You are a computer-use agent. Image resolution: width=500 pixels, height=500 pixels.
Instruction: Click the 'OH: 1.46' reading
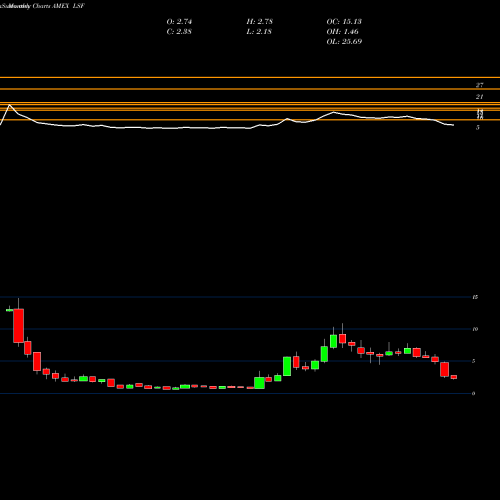click(342, 31)
